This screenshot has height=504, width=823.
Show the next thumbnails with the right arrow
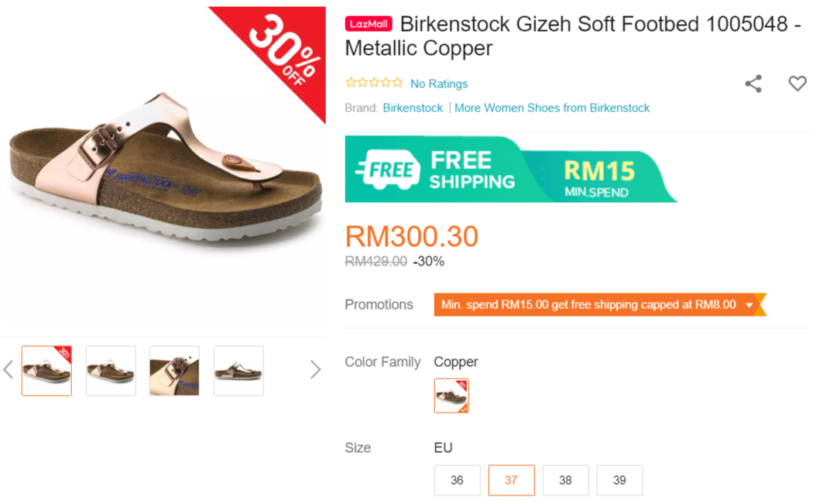(x=315, y=370)
